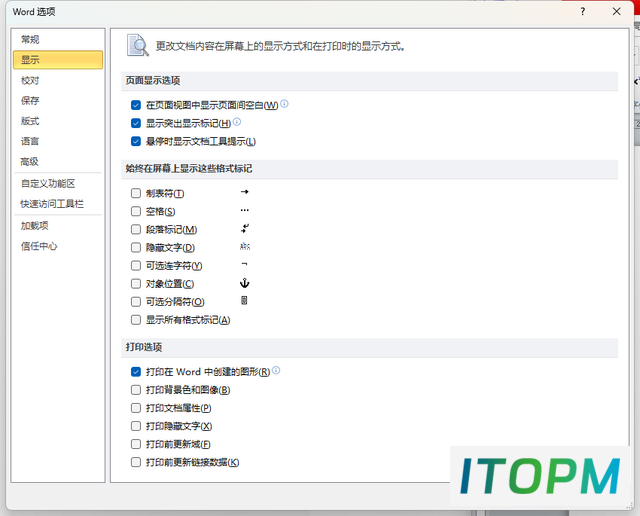
Task: Check 打印隐藏文字 checkbox
Action: pyautogui.click(x=136, y=426)
